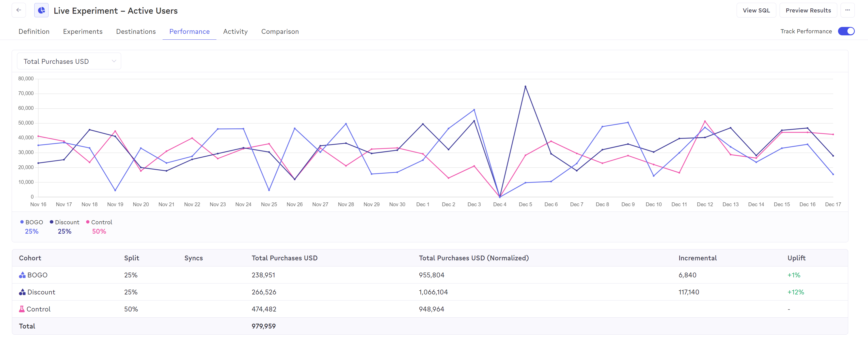Open the Experiments tab
Image resolution: width=868 pixels, height=343 pixels.
click(83, 31)
